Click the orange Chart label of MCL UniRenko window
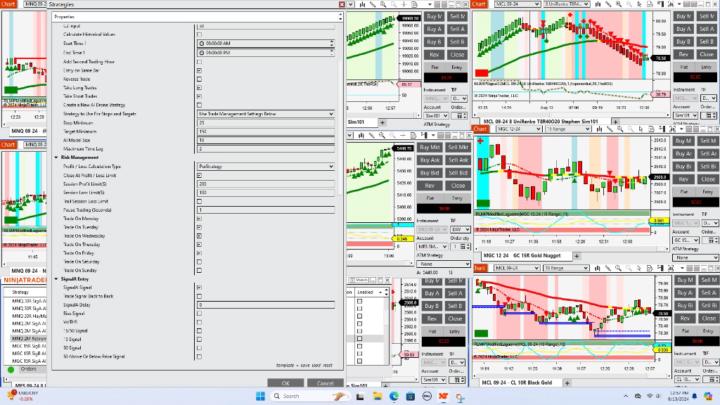The height and width of the screenshot is (405, 720). [478, 4]
